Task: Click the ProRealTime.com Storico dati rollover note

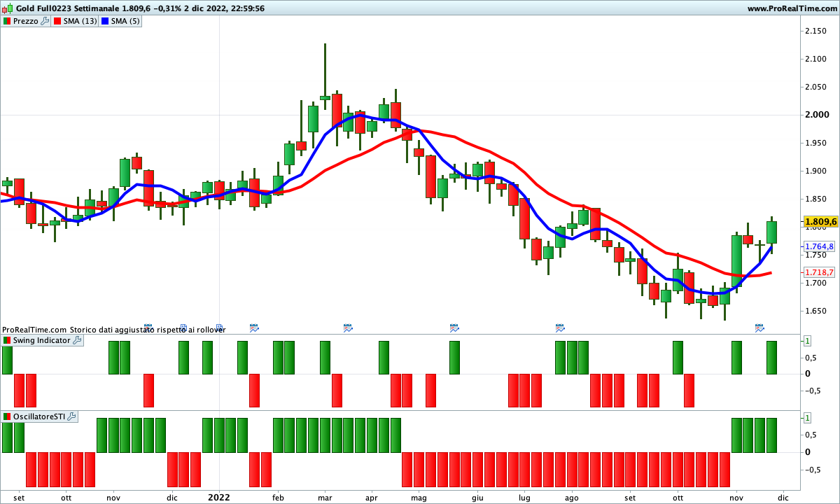Action: 114,329
